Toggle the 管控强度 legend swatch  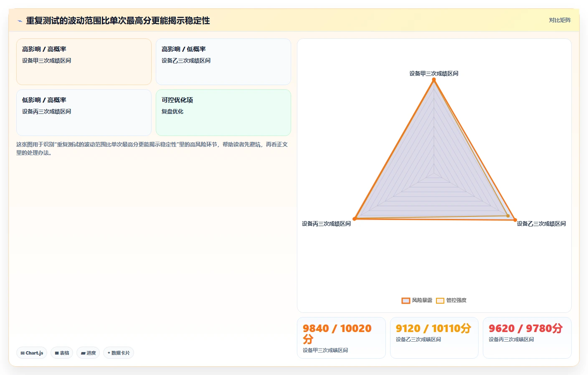440,300
